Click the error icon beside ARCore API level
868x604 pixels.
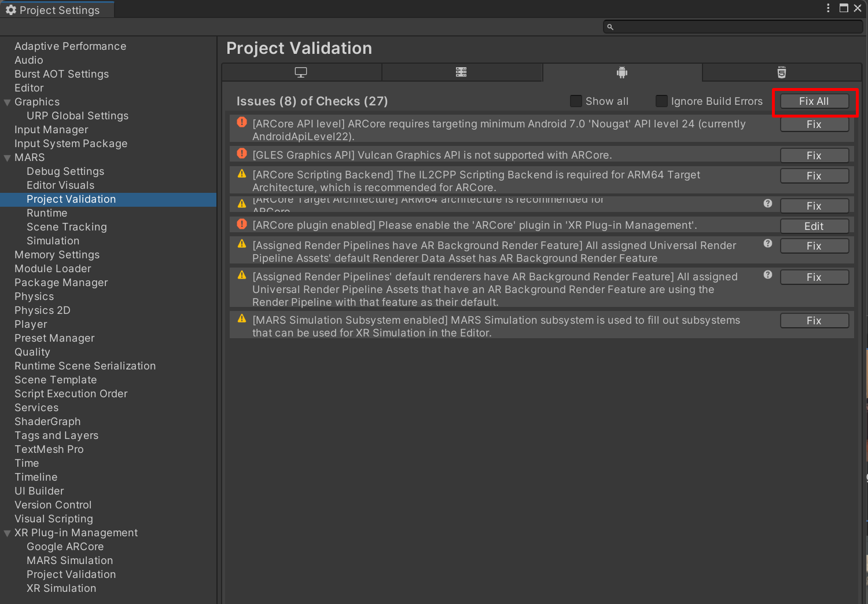[242, 122]
